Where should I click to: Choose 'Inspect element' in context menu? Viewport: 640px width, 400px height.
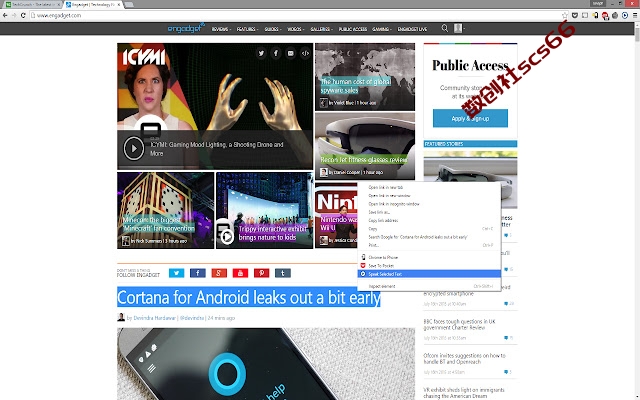click(x=429, y=287)
